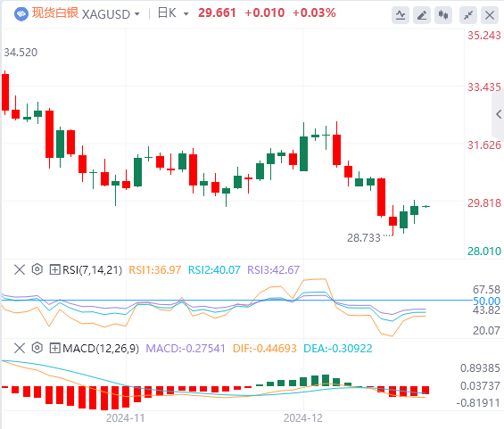This screenshot has width=504, height=429.
Task: Open RSI indicator settings hexagon icon
Action: (37, 269)
